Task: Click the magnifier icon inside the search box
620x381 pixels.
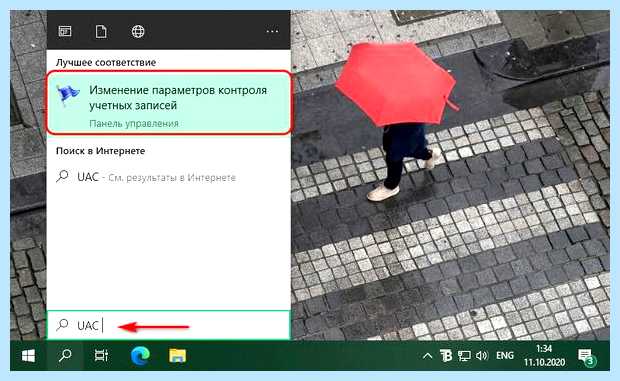Action: tap(62, 325)
